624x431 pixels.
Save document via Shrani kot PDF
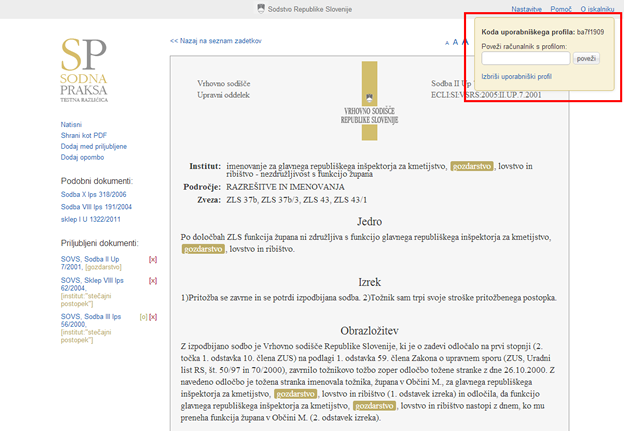pyautogui.click(x=84, y=135)
